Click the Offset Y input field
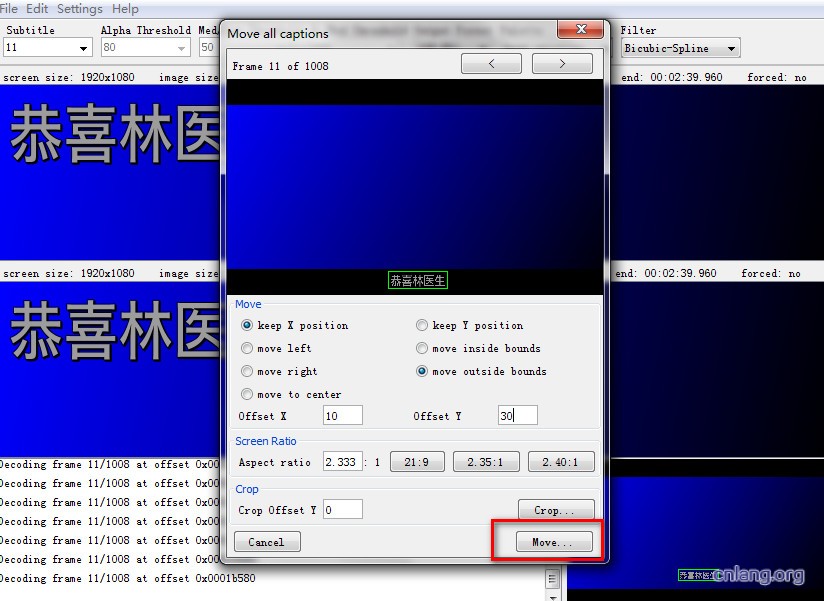Viewport: 824px width, 601px height. click(517, 415)
